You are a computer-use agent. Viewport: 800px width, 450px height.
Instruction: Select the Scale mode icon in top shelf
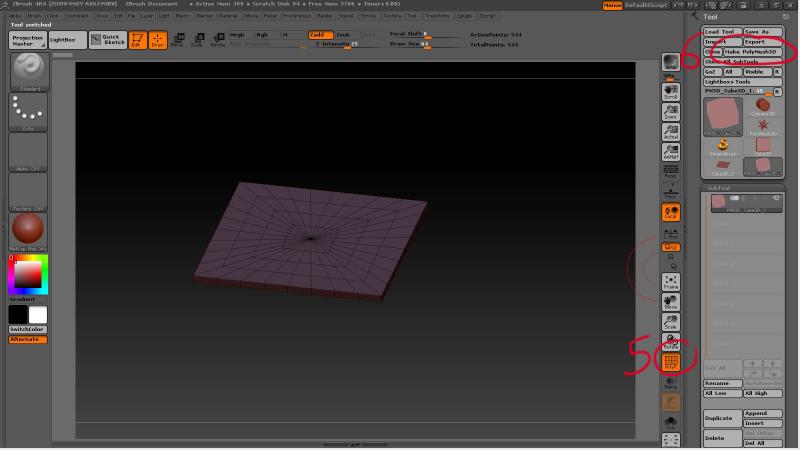tap(198, 40)
